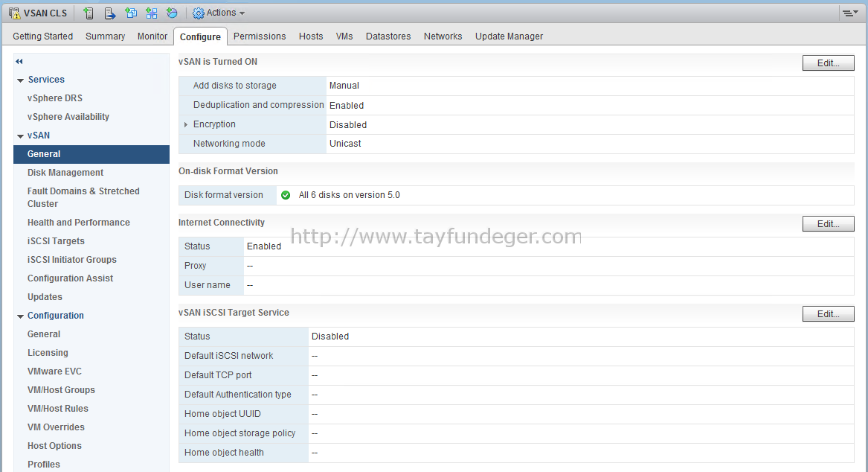Click 'Disabled' in the iSCSI Status row

coord(330,337)
